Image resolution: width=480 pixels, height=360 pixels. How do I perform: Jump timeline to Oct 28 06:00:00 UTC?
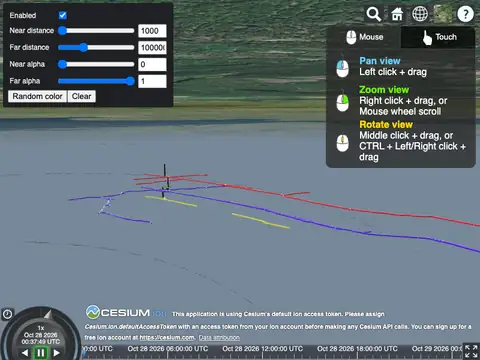(168, 349)
